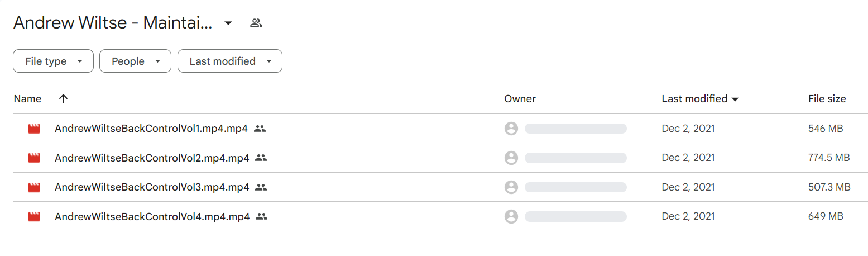Select the AndrewWiltseBackControlVol2.mp4.mp4 file name

152,158
